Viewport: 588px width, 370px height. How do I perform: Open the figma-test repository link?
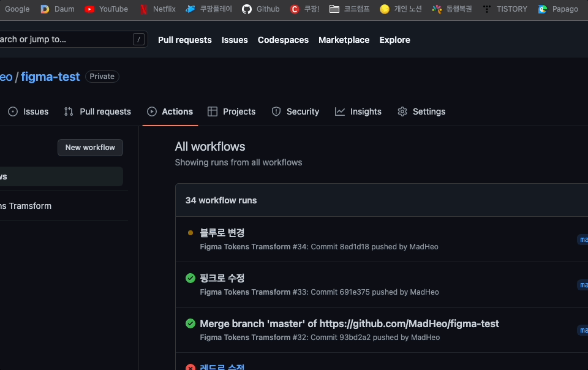(x=50, y=77)
